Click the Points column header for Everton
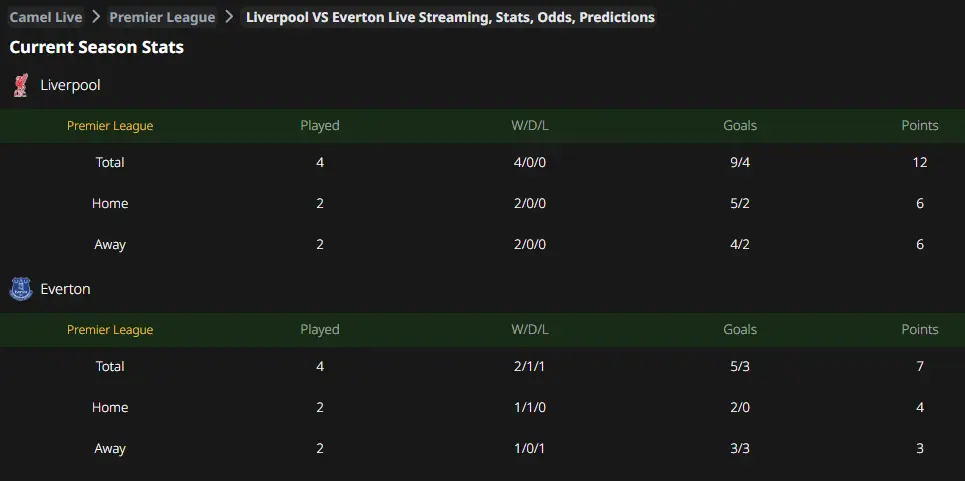This screenshot has width=965, height=481. [x=920, y=329]
